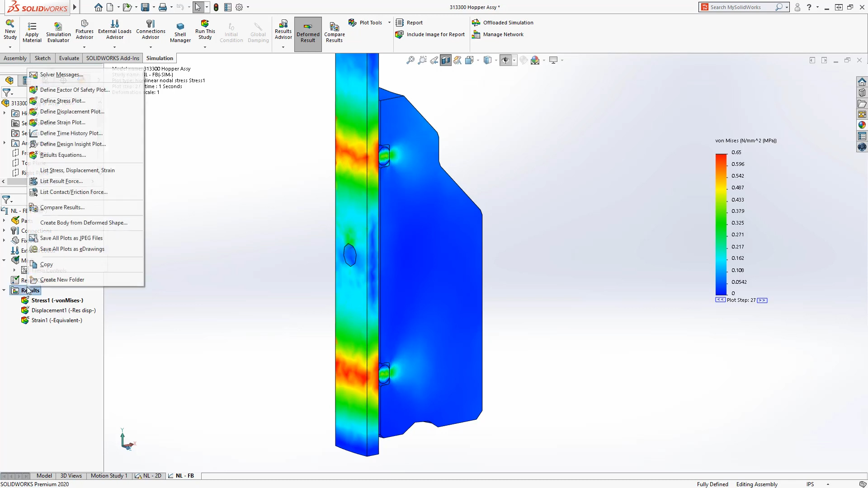
Task: Open the Options gear icon
Action: coord(239,7)
